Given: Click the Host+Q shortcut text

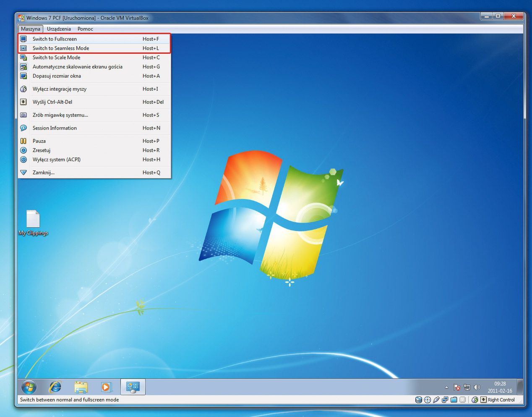Looking at the screenshot, I should pos(151,173).
